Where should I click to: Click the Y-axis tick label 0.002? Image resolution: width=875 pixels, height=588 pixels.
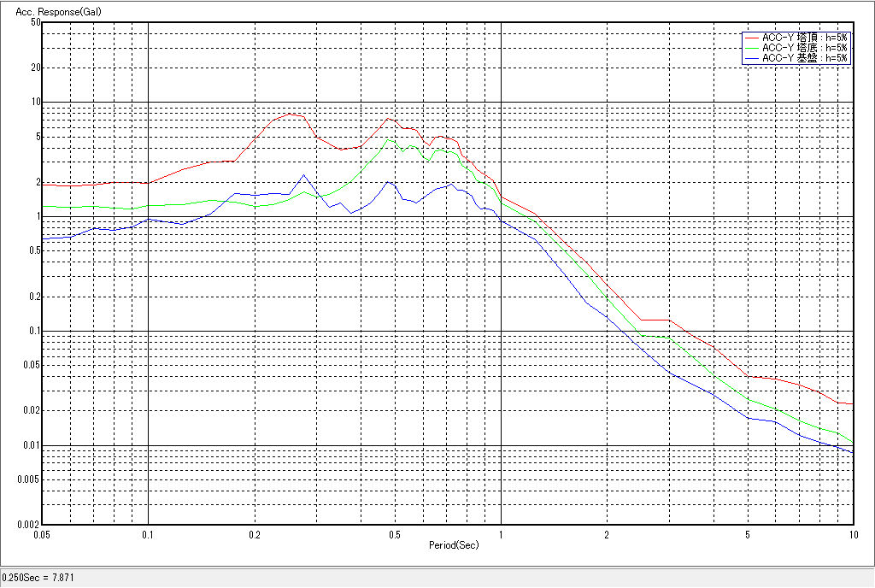coord(30,525)
